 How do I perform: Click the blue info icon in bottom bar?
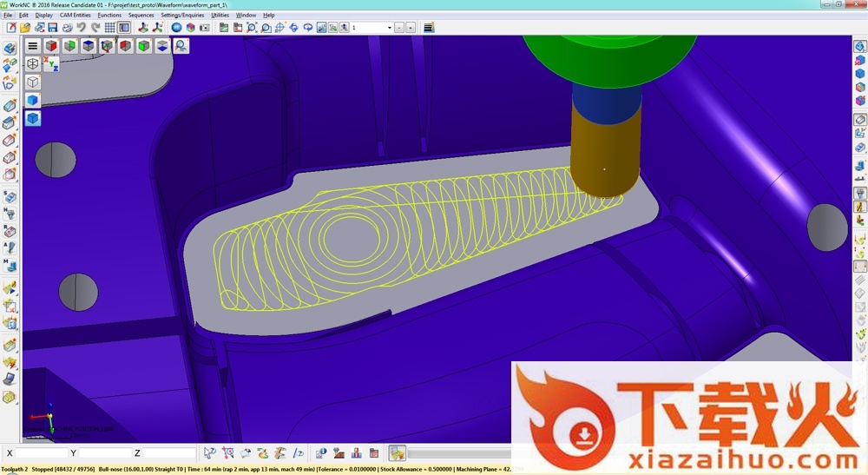(x=320, y=452)
